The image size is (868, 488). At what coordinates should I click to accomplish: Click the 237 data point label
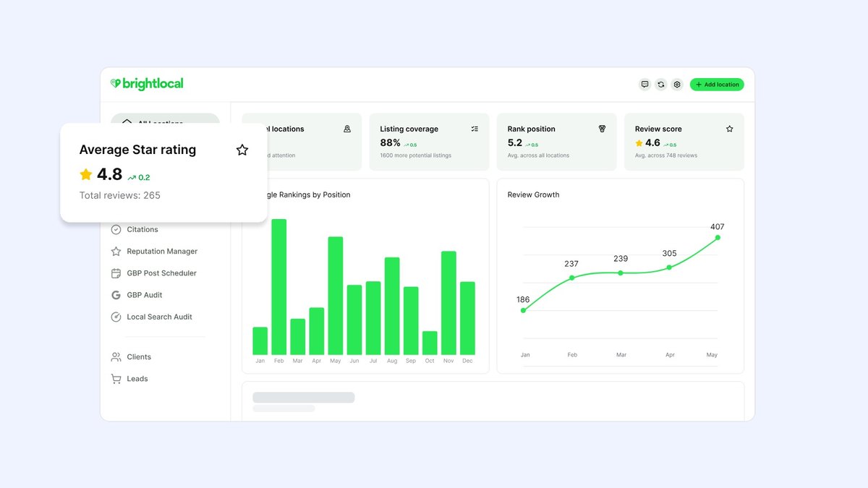coord(571,264)
